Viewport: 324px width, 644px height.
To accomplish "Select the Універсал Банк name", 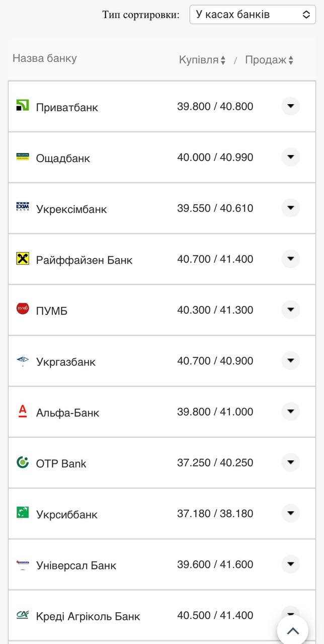I will pos(75,565).
